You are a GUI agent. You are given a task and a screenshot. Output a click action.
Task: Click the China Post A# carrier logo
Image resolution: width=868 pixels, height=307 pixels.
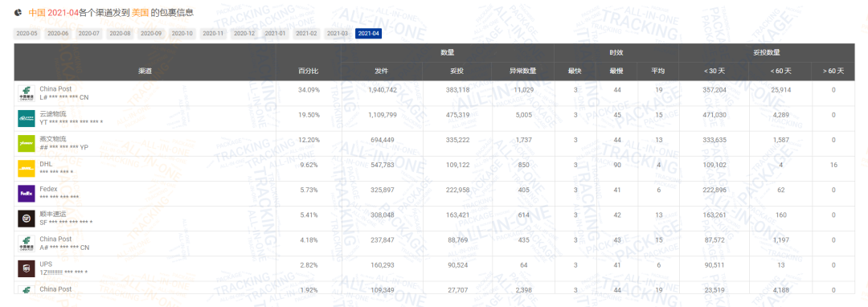click(27, 244)
